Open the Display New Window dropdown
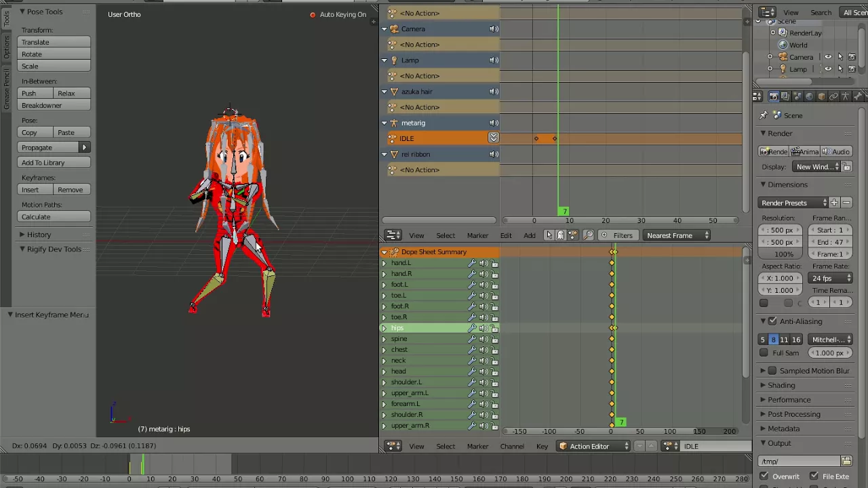This screenshot has height=488, width=868. [816, 167]
